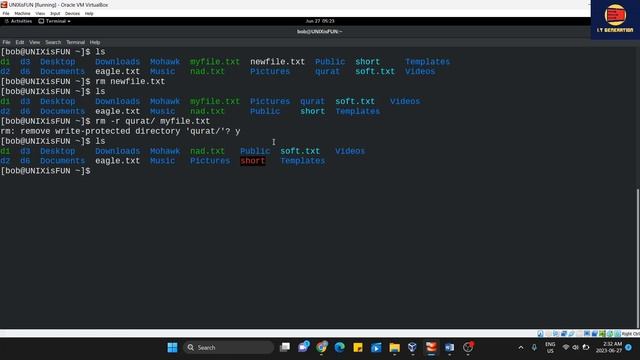Click the Windows taskbar Search box
Viewport: 640px width, 360px height.
[228, 347]
